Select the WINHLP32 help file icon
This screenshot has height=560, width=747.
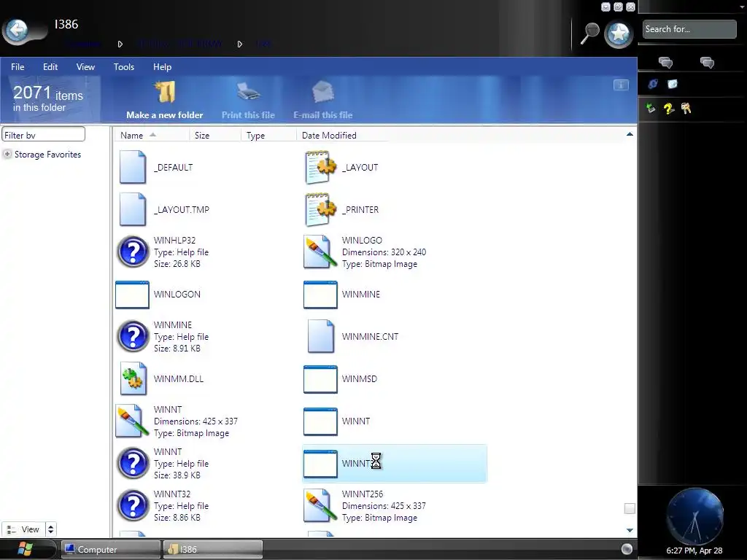(x=133, y=252)
